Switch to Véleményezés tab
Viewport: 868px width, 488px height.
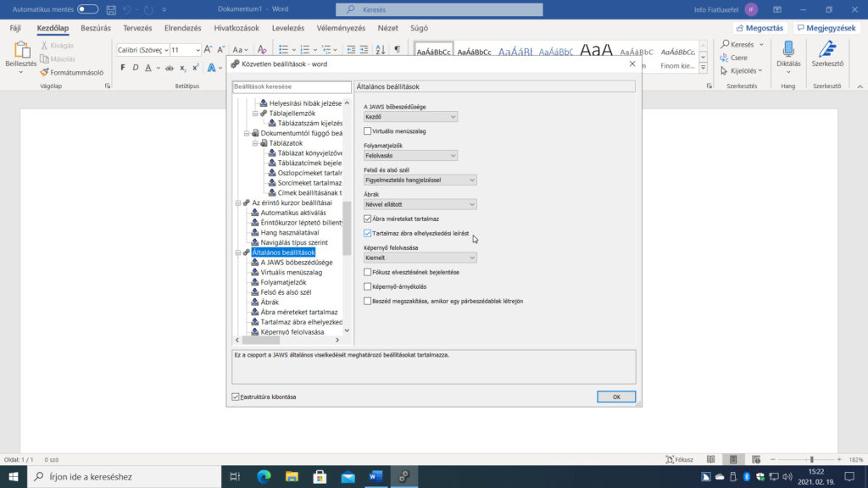click(341, 28)
